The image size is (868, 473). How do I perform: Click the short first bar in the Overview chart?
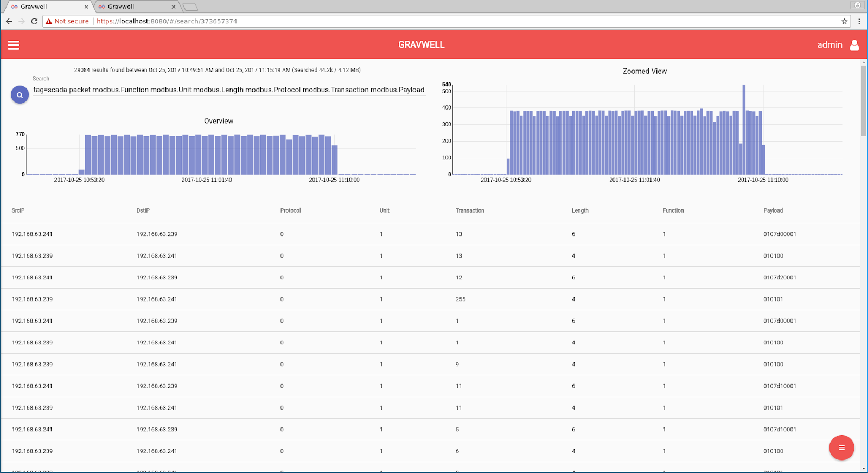click(81, 172)
